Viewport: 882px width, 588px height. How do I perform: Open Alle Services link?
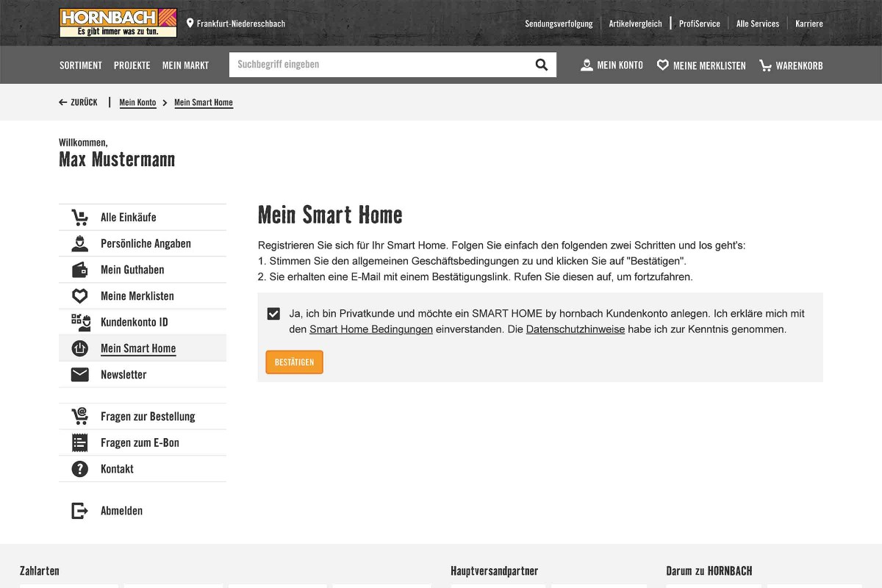[758, 24]
